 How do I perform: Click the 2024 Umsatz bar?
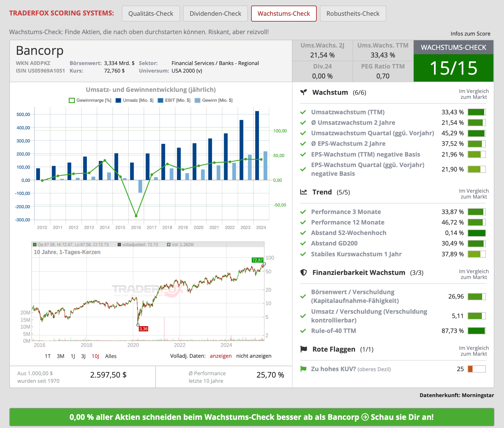click(x=257, y=145)
